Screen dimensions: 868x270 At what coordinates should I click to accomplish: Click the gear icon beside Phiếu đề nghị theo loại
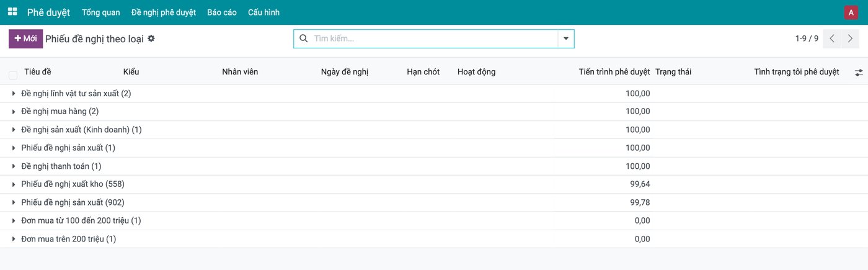coord(151,38)
